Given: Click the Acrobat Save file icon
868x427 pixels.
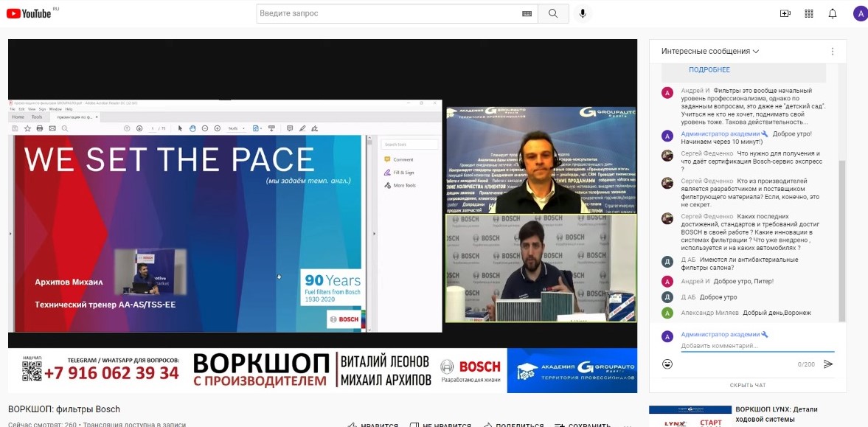Looking at the screenshot, I should [x=15, y=128].
